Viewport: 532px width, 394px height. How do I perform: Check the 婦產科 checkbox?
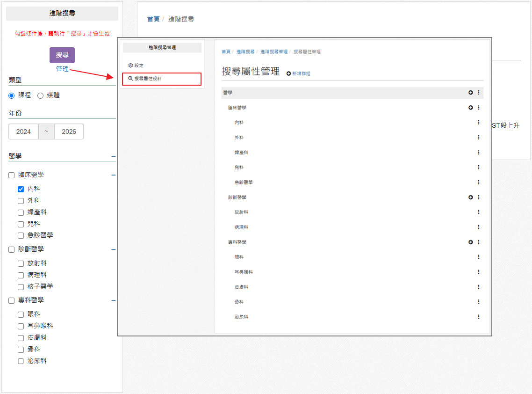(x=21, y=212)
